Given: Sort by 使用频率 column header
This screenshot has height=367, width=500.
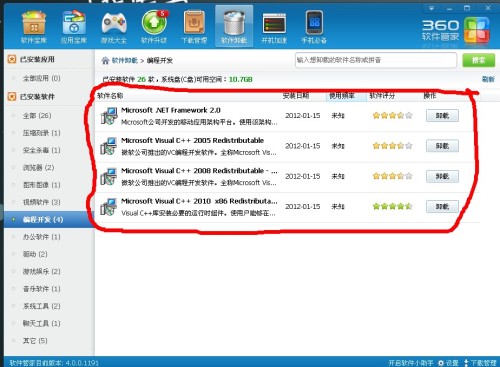Looking at the screenshot, I should tap(342, 96).
